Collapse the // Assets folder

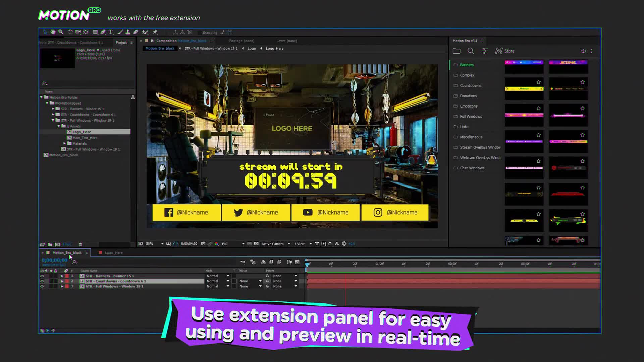pos(59,126)
